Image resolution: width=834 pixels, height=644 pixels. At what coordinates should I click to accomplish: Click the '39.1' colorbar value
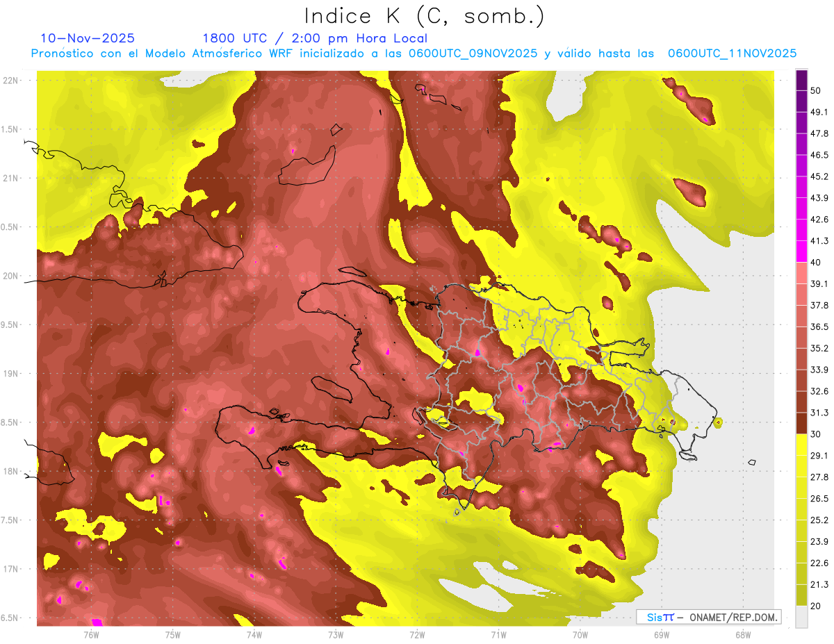tap(819, 284)
